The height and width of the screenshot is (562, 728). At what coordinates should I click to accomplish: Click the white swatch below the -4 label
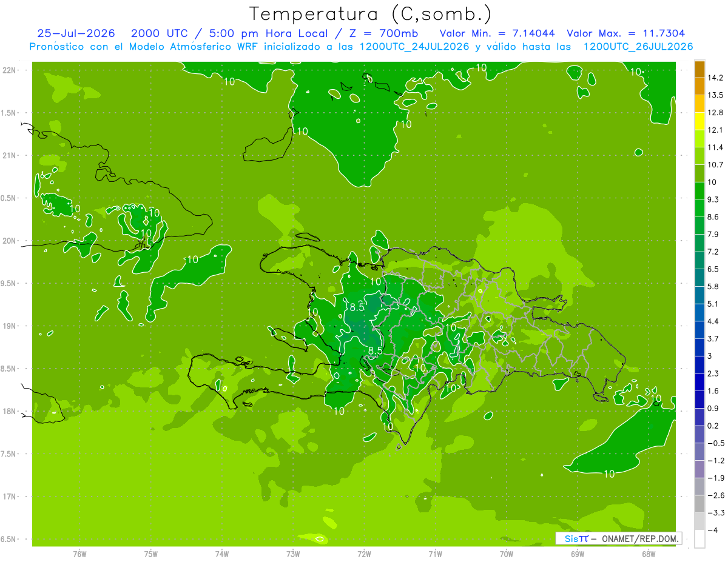(x=699, y=538)
